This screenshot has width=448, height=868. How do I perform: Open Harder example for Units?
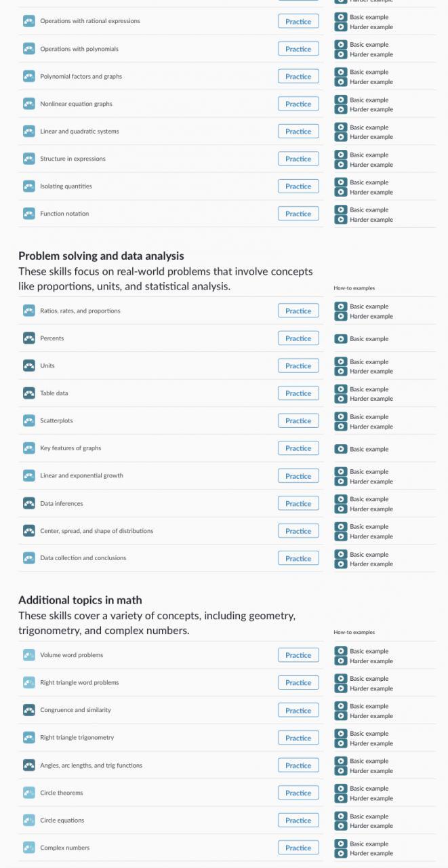371,372
